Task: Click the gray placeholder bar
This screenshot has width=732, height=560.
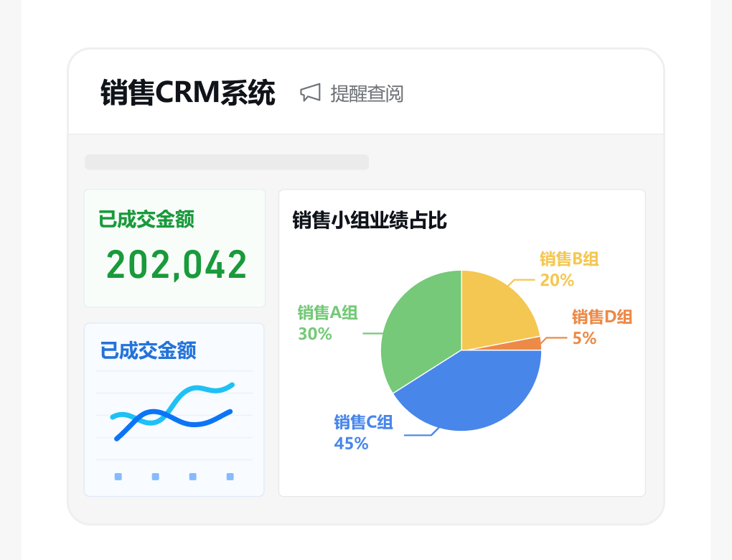Action: tap(227, 162)
